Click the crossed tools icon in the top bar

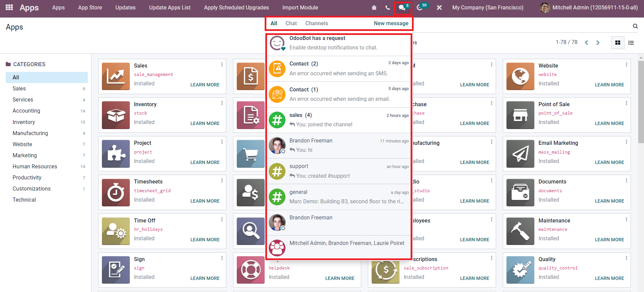[439, 7]
